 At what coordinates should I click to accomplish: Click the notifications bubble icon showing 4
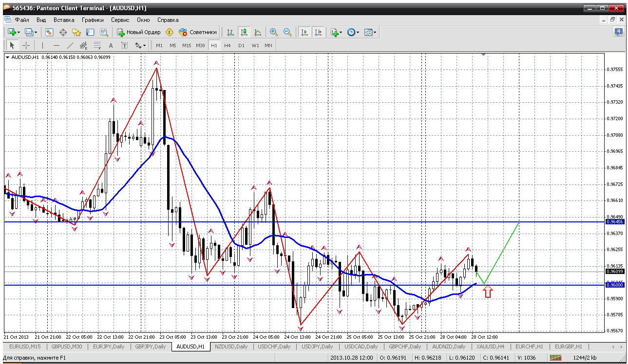coord(619,32)
